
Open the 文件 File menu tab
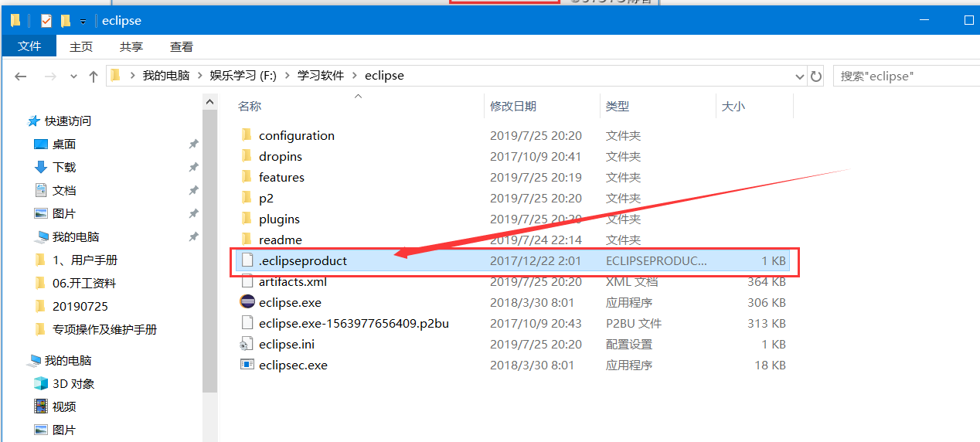click(29, 46)
